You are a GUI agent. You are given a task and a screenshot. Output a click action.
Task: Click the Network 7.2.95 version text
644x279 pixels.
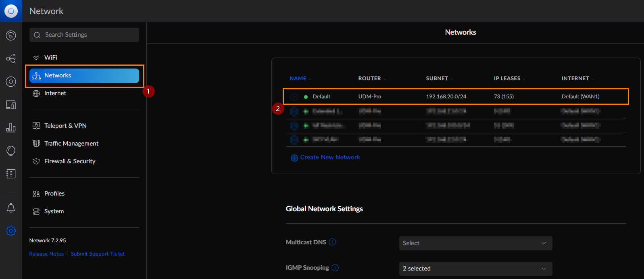pyautogui.click(x=48, y=240)
